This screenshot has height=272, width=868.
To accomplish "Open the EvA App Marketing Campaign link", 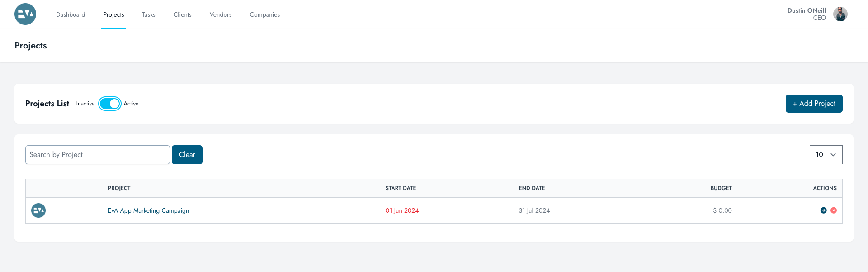I will 148,210.
